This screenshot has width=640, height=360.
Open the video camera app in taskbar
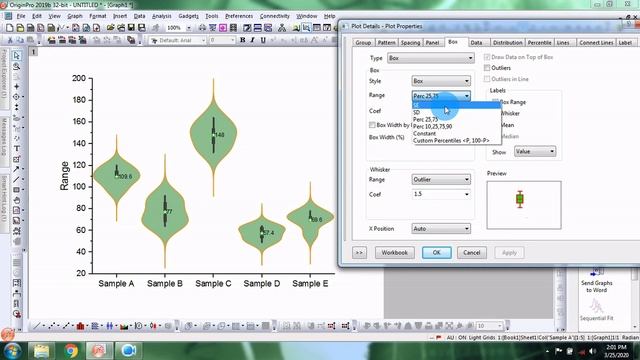pyautogui.click(x=129, y=351)
